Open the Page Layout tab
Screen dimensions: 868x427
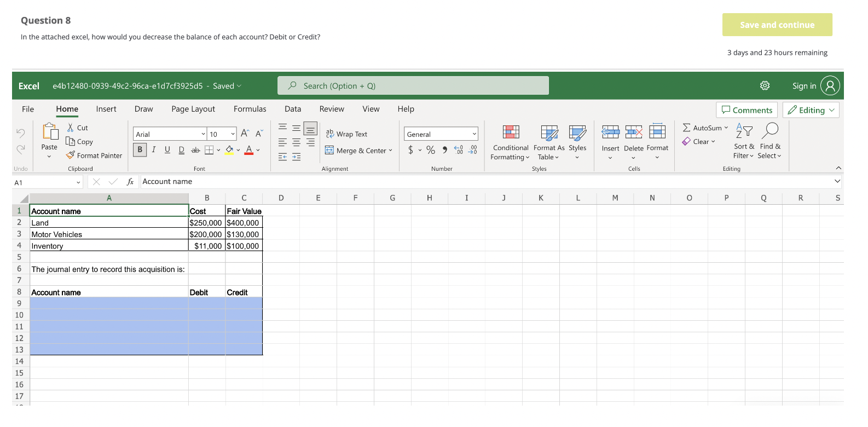coord(193,109)
